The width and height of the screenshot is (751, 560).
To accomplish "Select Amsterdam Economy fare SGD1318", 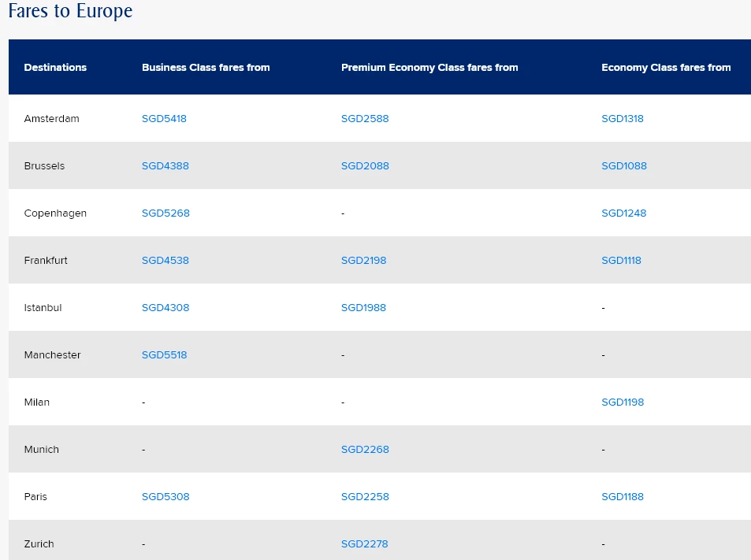I will 623,119.
